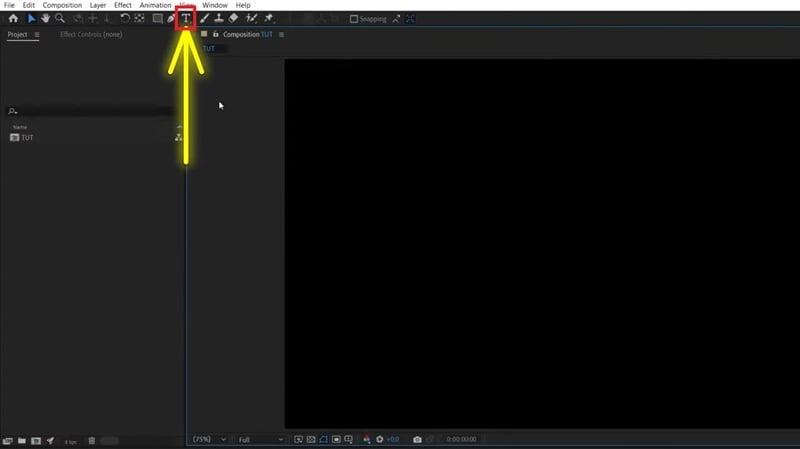
Task: Open the Project panel hamburger menu
Action: (37, 35)
